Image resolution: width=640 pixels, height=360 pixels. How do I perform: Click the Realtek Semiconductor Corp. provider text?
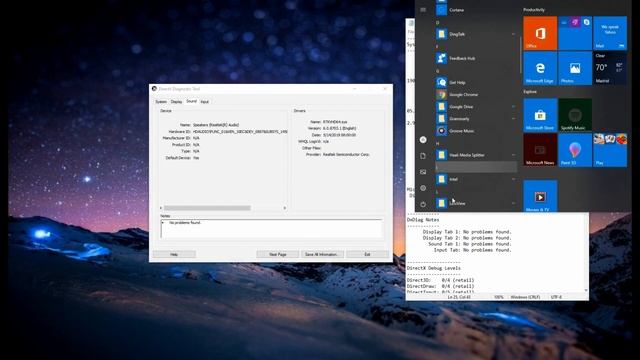tap(346, 154)
